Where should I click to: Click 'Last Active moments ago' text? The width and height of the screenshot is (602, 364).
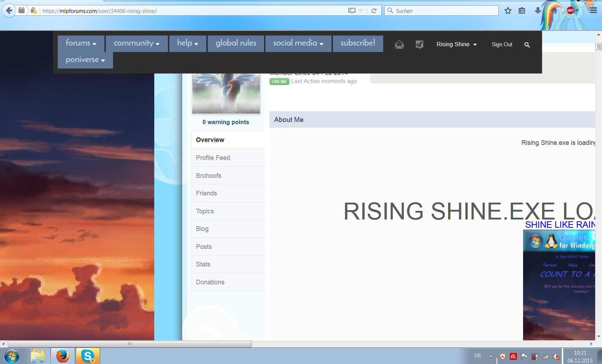pyautogui.click(x=324, y=81)
